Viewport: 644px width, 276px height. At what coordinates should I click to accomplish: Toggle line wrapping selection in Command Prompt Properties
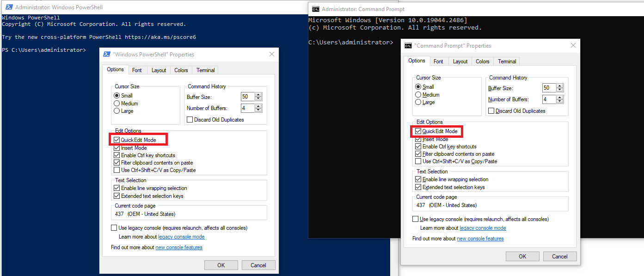tap(418, 179)
